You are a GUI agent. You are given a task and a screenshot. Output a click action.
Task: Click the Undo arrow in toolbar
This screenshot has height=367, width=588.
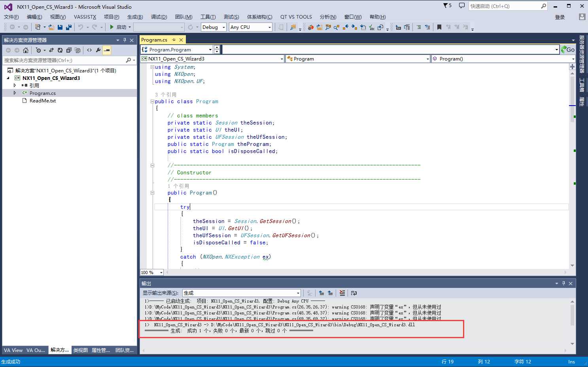[x=81, y=27]
